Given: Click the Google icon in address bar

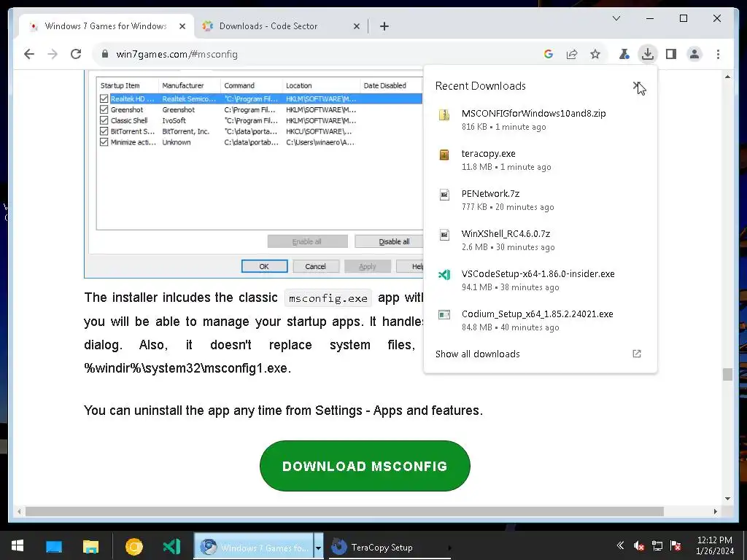Looking at the screenshot, I should (549, 54).
